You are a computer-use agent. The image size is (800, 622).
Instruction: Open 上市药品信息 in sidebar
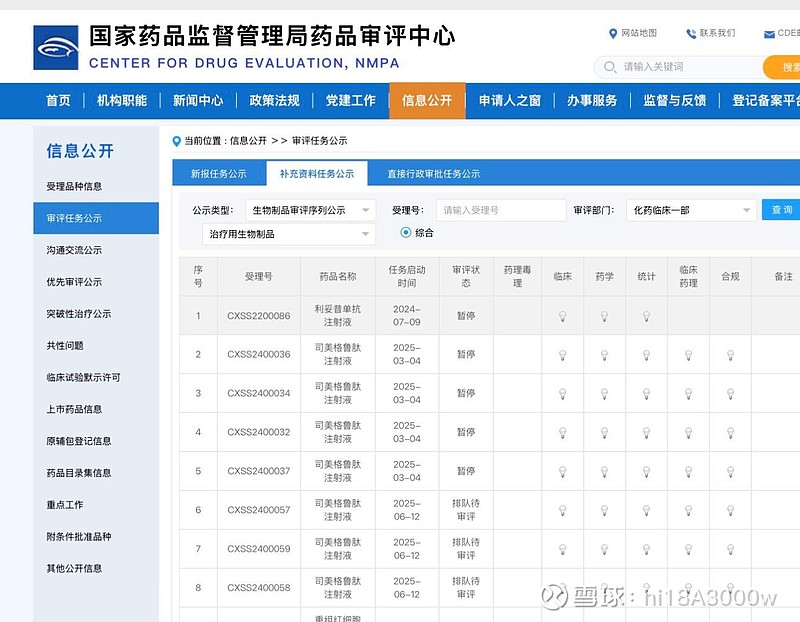coord(74,409)
